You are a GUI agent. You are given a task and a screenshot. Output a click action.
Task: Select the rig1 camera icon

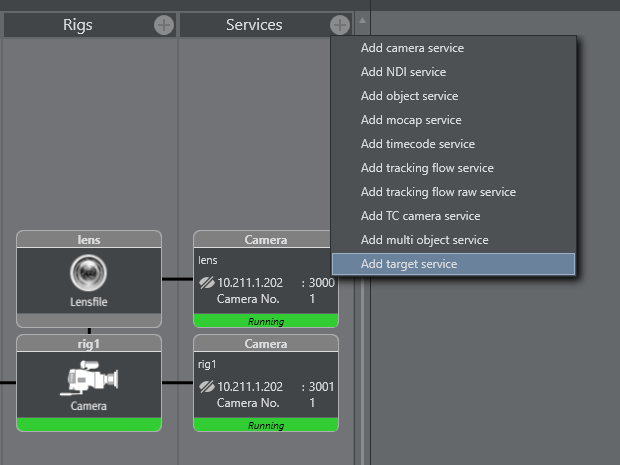89,379
